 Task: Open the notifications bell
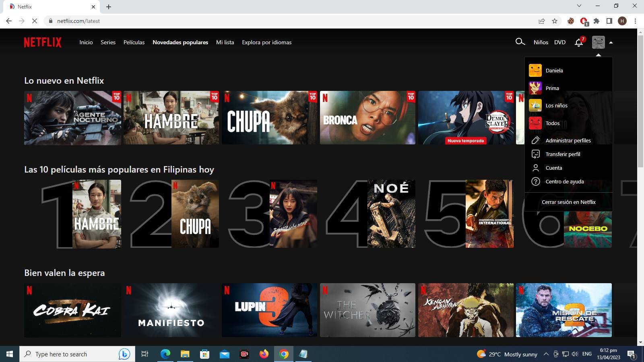pyautogui.click(x=579, y=42)
